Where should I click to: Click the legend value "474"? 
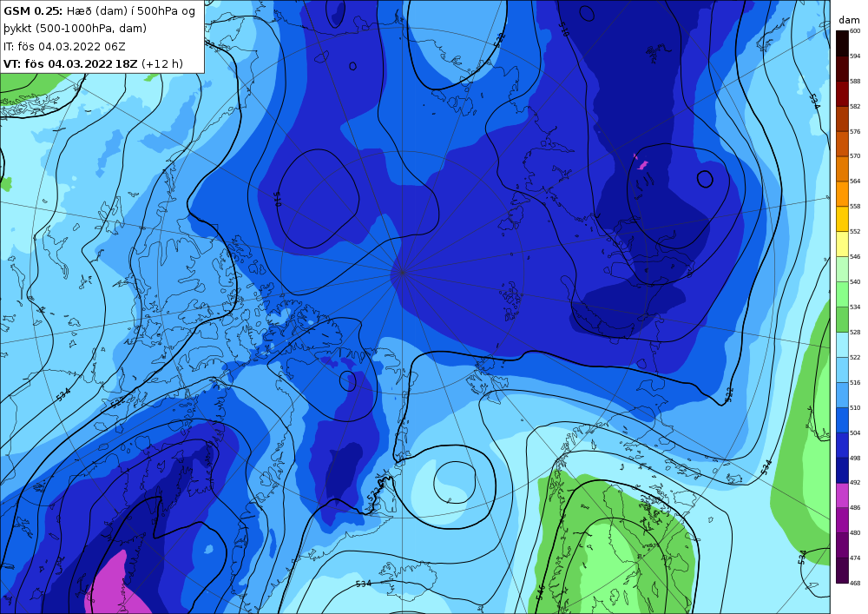click(855, 558)
